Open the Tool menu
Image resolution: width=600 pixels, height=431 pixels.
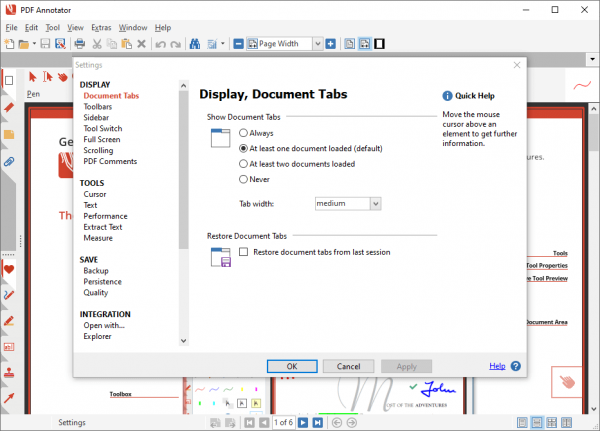coord(53,27)
